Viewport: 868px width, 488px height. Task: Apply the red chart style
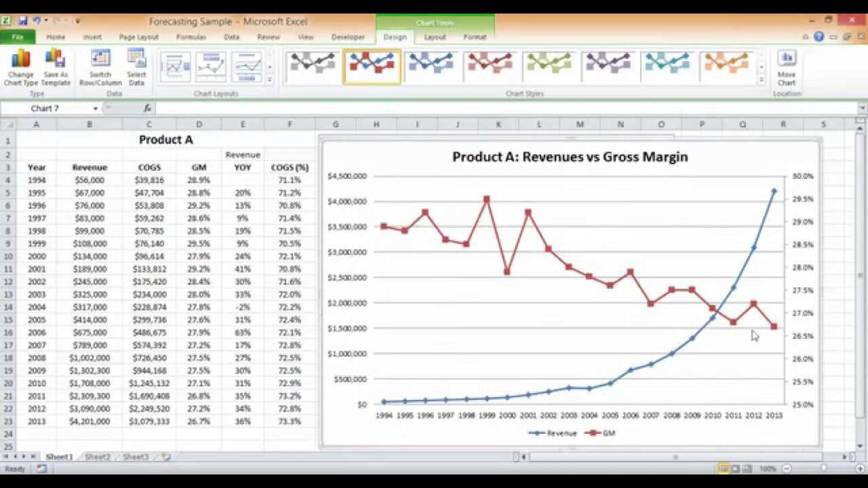[490, 66]
